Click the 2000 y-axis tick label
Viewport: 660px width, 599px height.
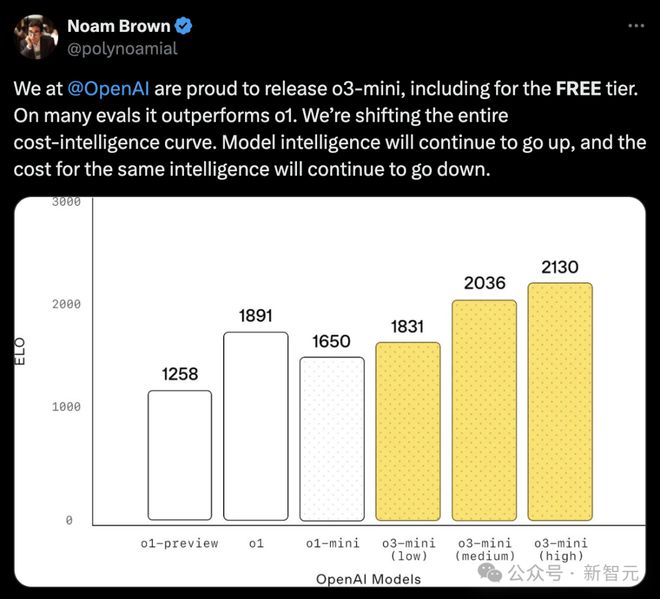pyautogui.click(x=67, y=304)
